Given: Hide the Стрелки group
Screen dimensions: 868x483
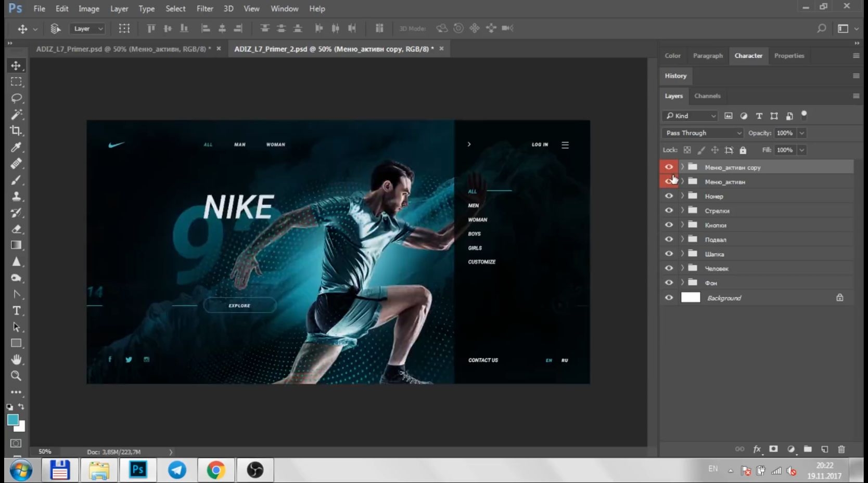Looking at the screenshot, I should tap(669, 211).
